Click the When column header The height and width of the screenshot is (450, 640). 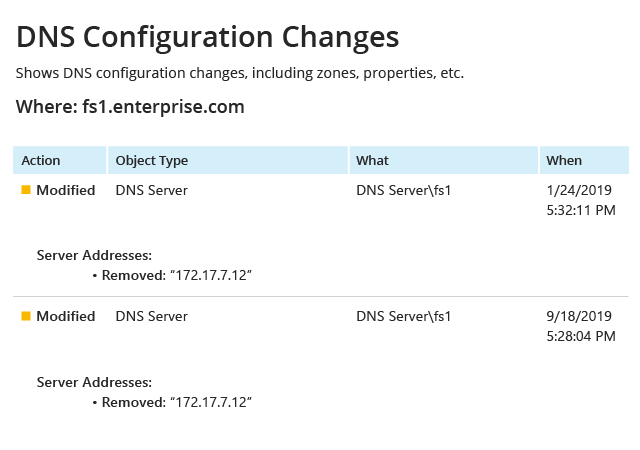pyautogui.click(x=584, y=160)
